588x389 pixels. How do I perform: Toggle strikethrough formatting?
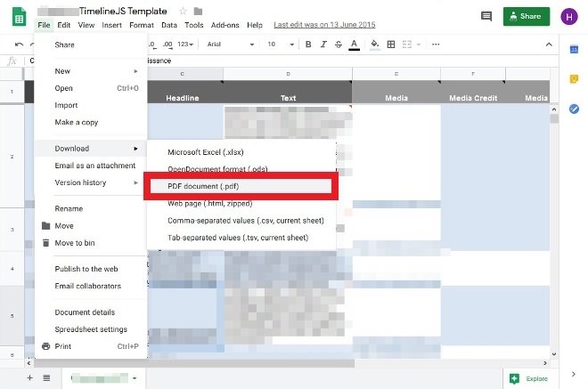[x=339, y=45]
